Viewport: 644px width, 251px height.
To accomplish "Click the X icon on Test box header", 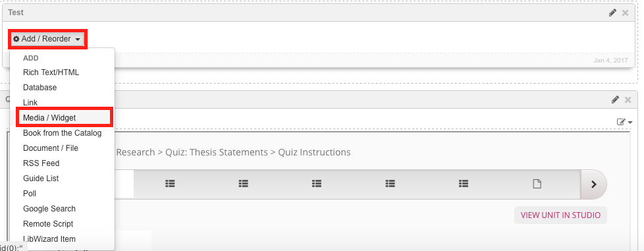I will click(x=625, y=13).
